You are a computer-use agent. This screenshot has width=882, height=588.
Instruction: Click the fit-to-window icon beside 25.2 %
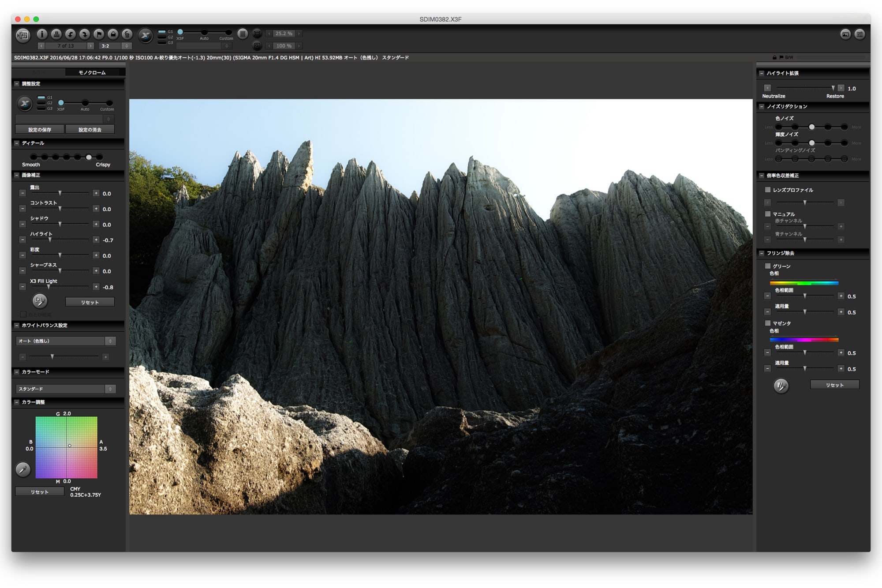[x=257, y=34]
